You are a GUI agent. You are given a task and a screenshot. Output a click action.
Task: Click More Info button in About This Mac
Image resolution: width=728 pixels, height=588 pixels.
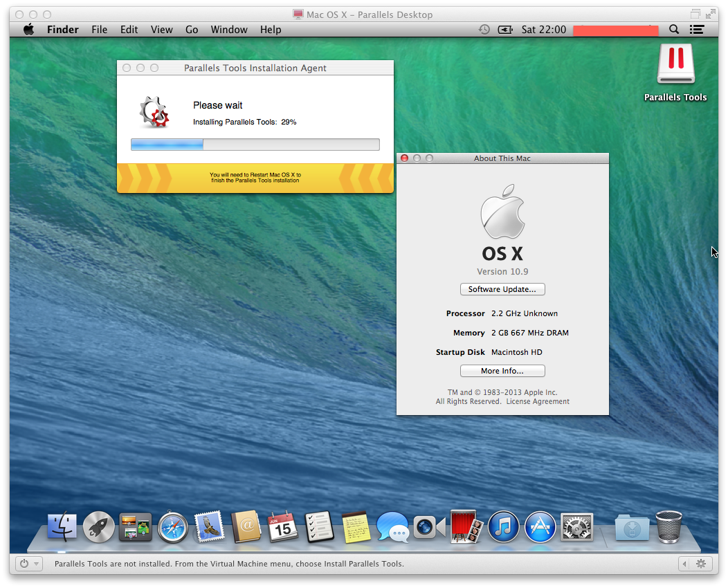point(502,371)
